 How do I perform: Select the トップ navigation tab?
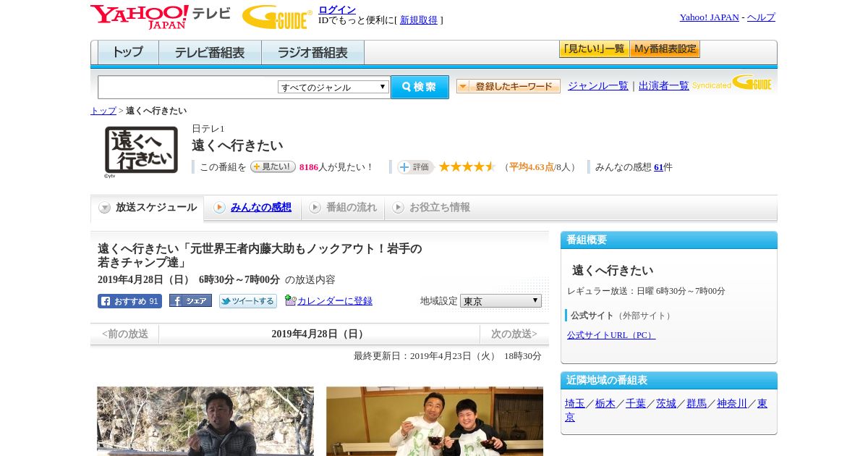[128, 53]
